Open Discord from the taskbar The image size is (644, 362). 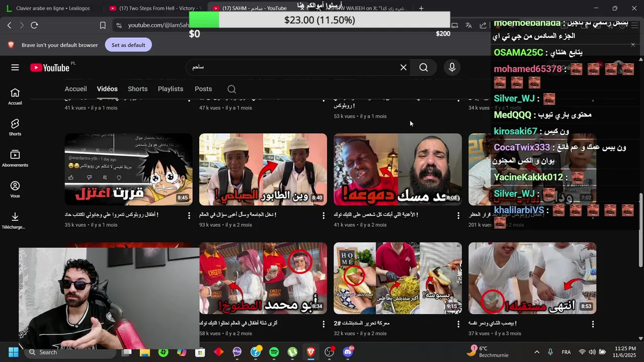tap(348, 352)
